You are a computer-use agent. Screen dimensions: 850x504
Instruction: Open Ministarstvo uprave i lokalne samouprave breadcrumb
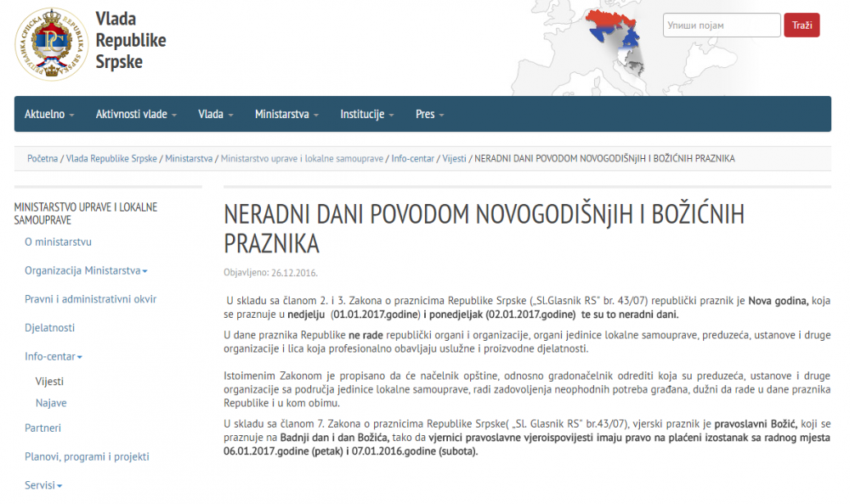(x=302, y=159)
